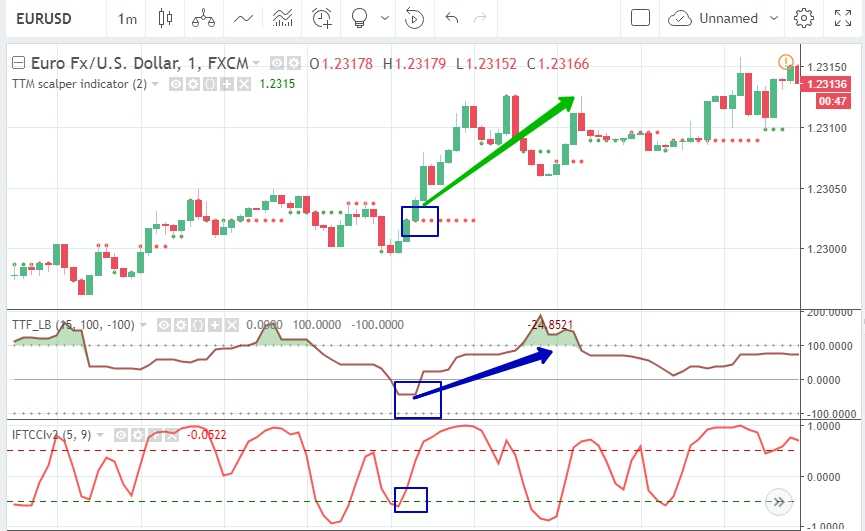Click the select layout square button
865x531 pixels.
(x=641, y=18)
